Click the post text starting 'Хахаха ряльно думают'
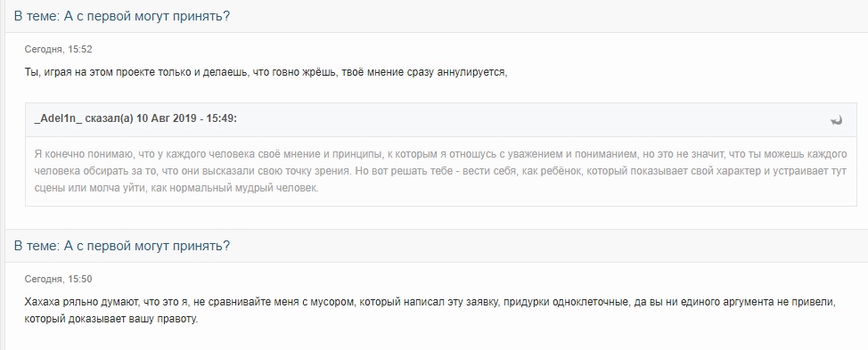Image resolution: width=868 pixels, height=350 pixels. coord(430,311)
